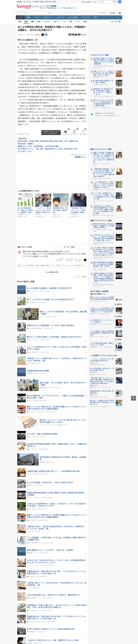This screenshot has width=138, height=644.
Task: Open article 京都市内であしなが募金実施
Action: pyautogui.click(x=50, y=326)
